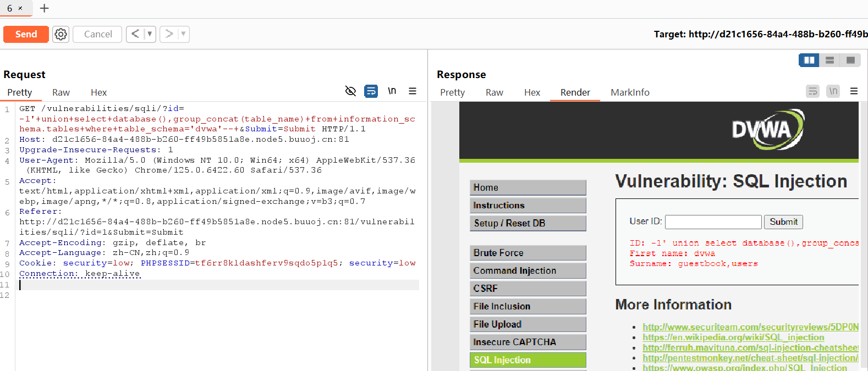Go to next request in history
Viewport: 868px width, 371px height.
[x=169, y=34]
